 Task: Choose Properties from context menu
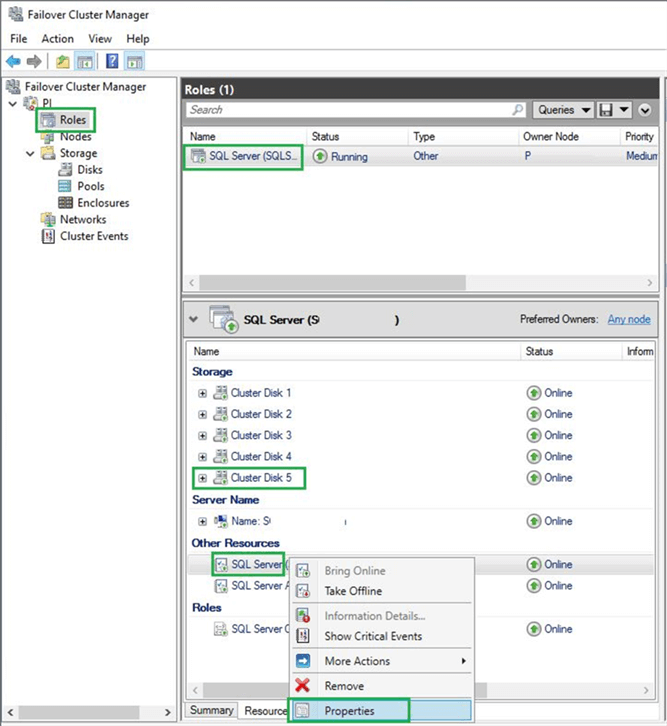click(x=382, y=710)
